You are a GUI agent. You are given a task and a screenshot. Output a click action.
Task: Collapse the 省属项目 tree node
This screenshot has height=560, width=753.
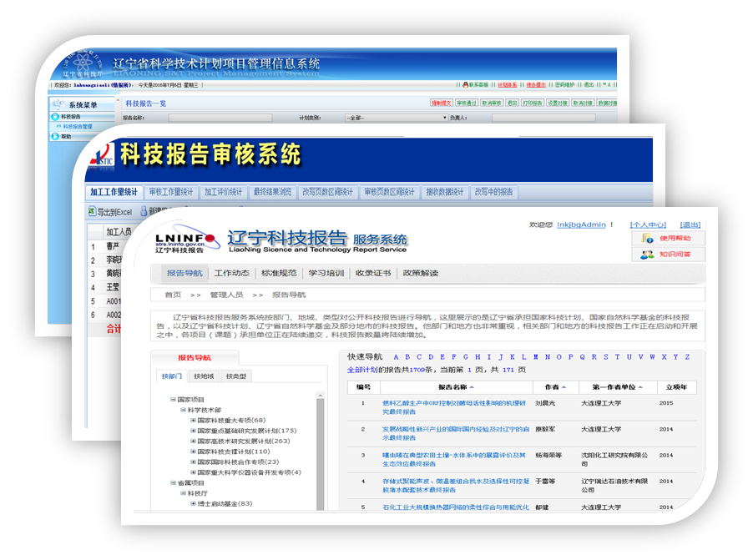point(173,483)
